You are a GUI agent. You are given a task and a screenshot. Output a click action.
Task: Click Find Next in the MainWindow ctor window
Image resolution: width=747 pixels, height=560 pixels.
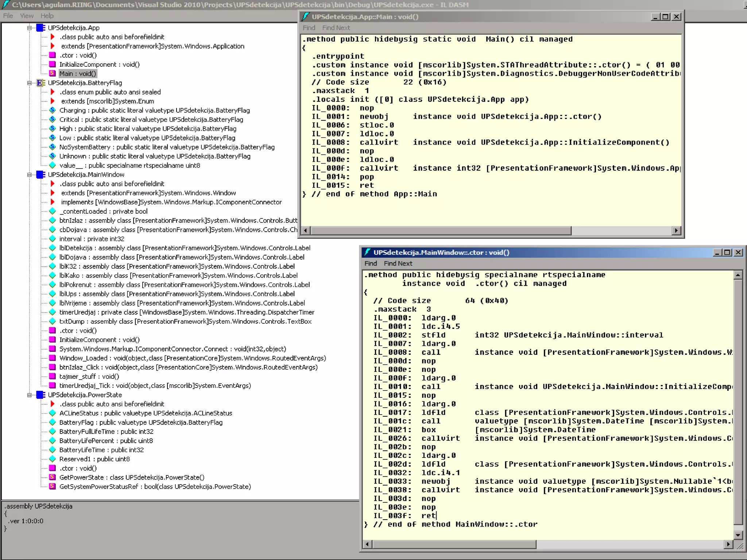398,263
